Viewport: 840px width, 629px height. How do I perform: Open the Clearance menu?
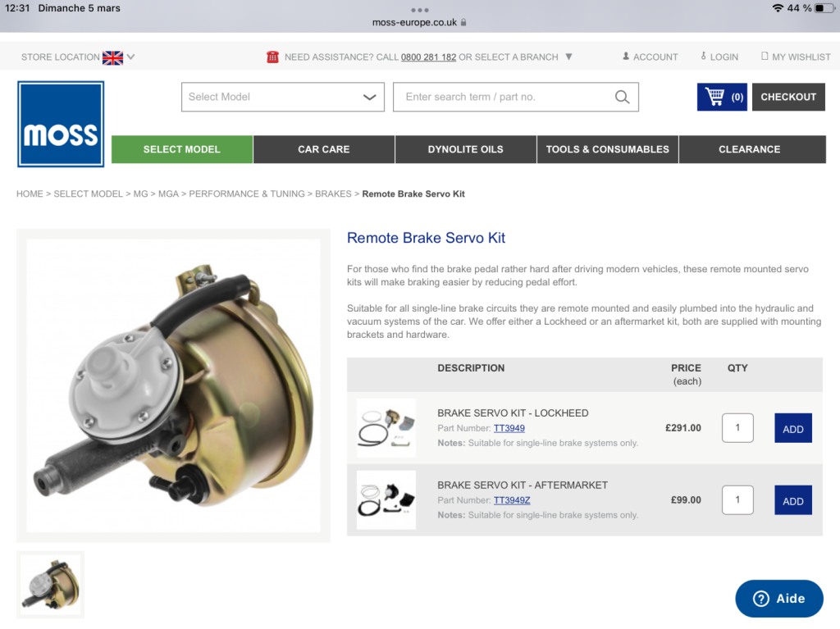tap(752, 149)
